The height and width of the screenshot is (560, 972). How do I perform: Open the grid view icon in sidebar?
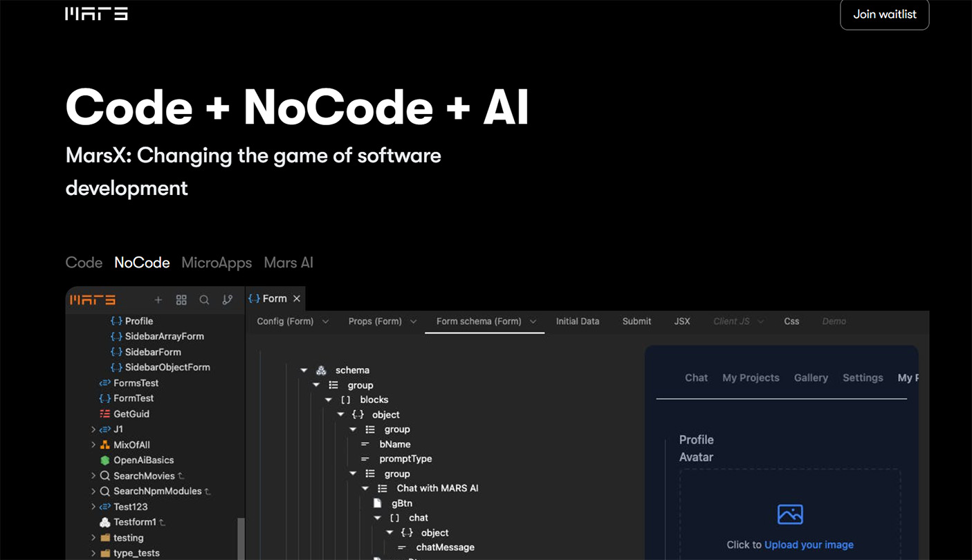(x=181, y=300)
